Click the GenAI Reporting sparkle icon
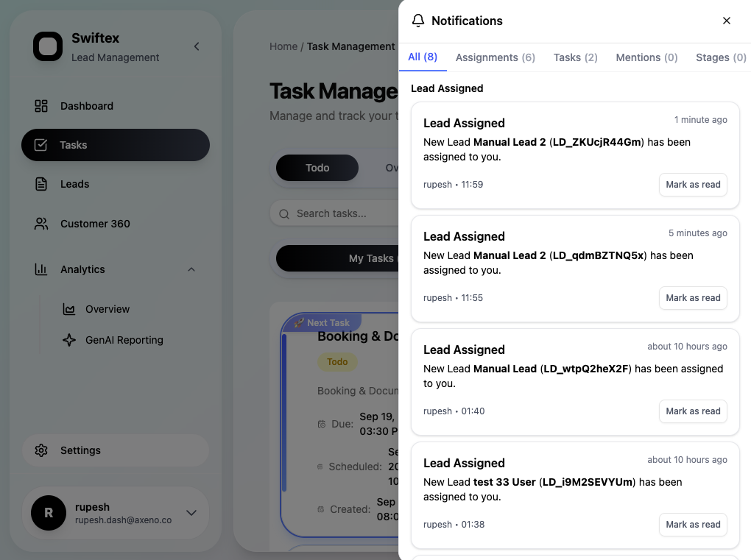The width and height of the screenshot is (751, 560). click(x=69, y=340)
